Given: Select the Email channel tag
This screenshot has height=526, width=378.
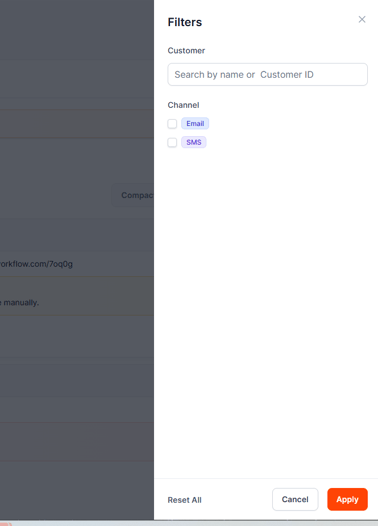Looking at the screenshot, I should pos(195,123).
